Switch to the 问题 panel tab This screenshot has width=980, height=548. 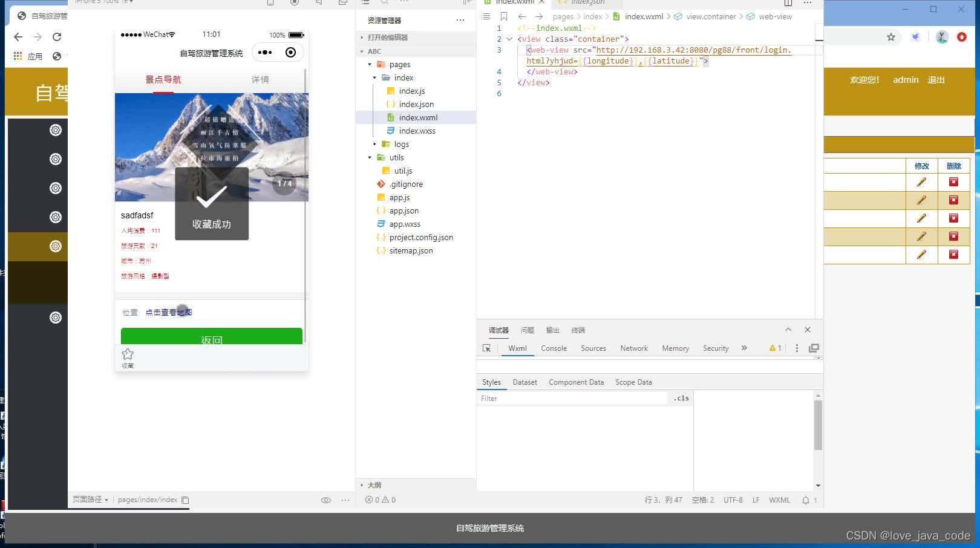[528, 330]
